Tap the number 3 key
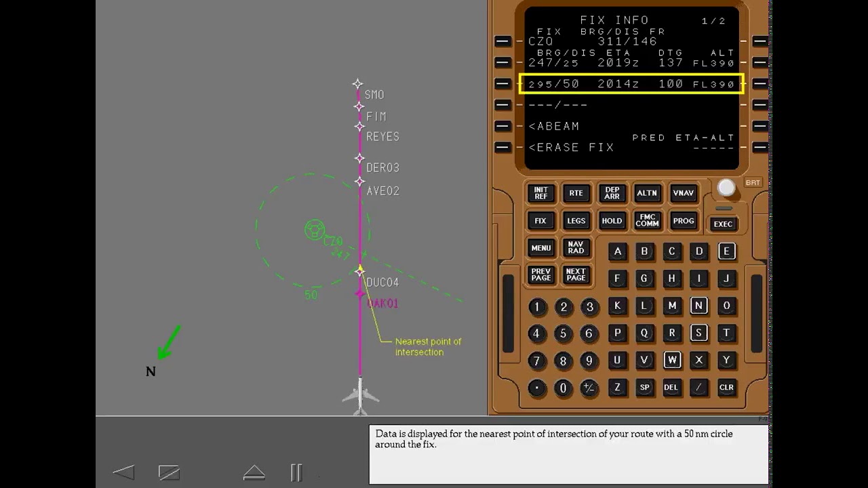 (x=589, y=307)
